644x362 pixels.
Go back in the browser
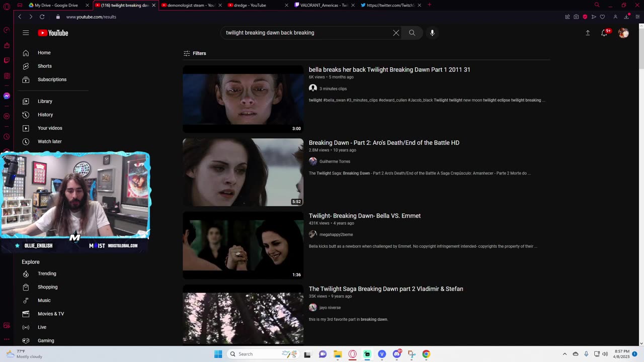(20, 17)
